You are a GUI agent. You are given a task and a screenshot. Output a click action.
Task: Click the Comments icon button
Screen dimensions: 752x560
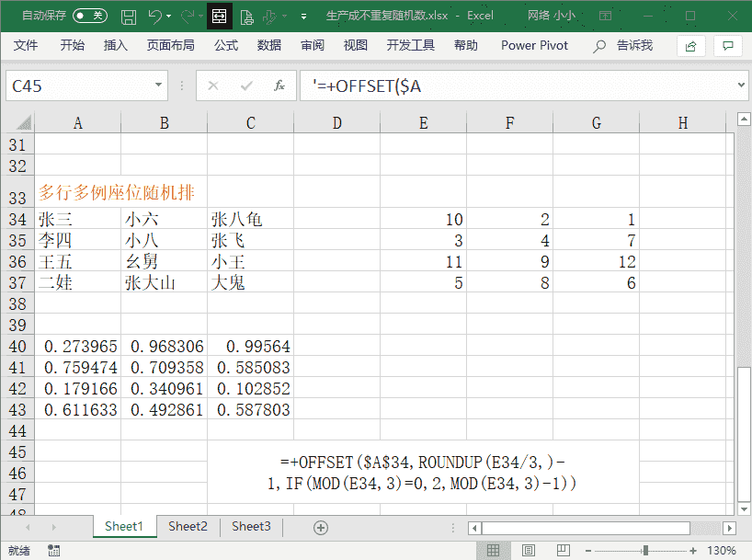[728, 46]
